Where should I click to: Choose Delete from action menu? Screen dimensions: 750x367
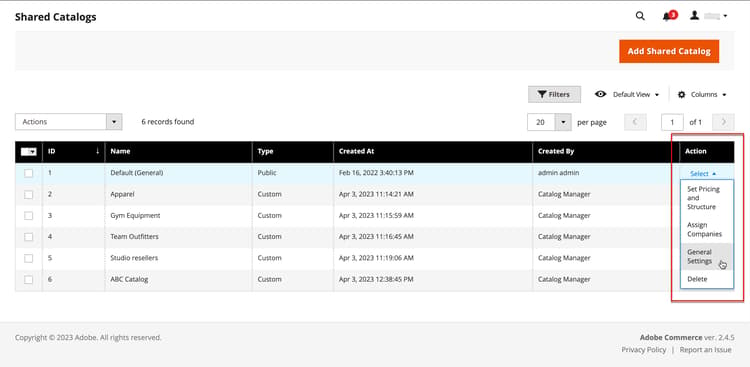707,279
